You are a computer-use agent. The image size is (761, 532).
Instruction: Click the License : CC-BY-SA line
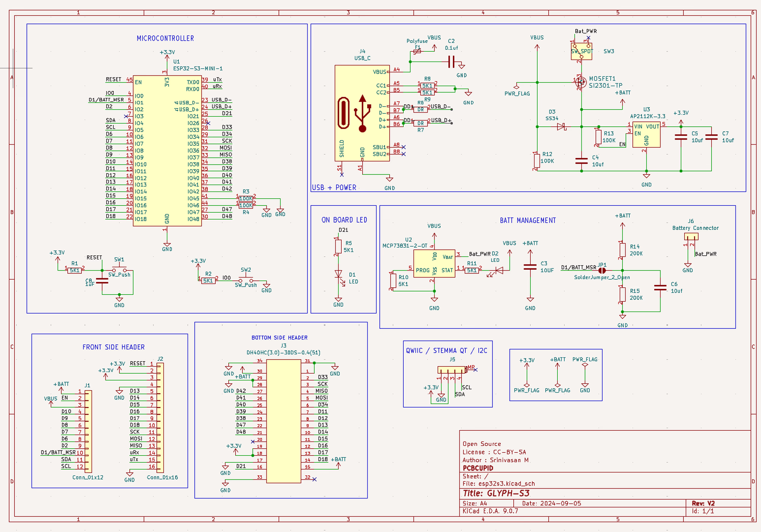[494, 452]
